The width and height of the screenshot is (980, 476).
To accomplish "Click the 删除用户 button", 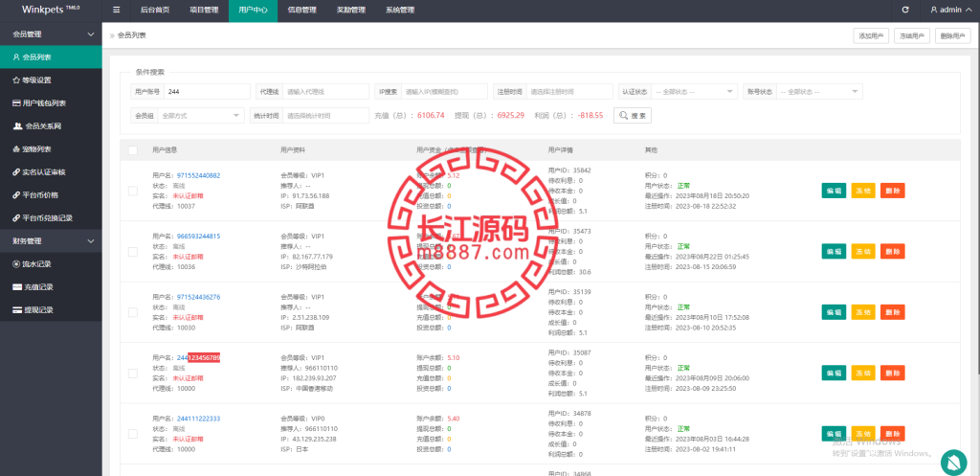I will 953,36.
